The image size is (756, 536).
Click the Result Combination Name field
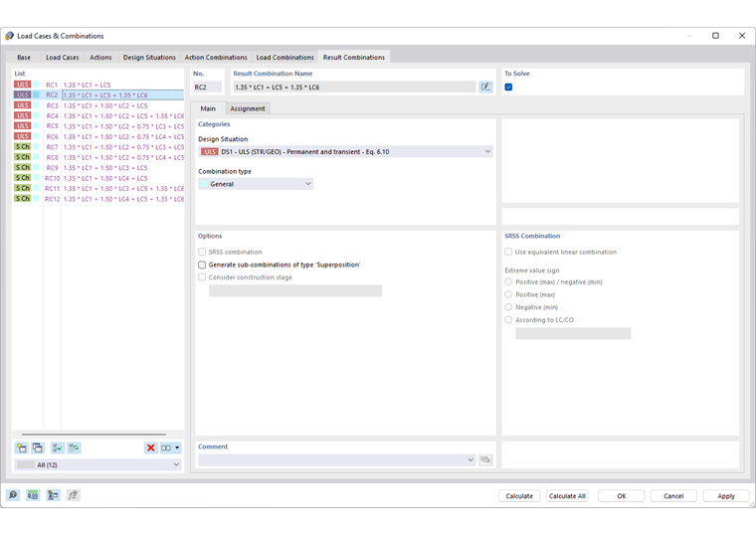click(354, 87)
